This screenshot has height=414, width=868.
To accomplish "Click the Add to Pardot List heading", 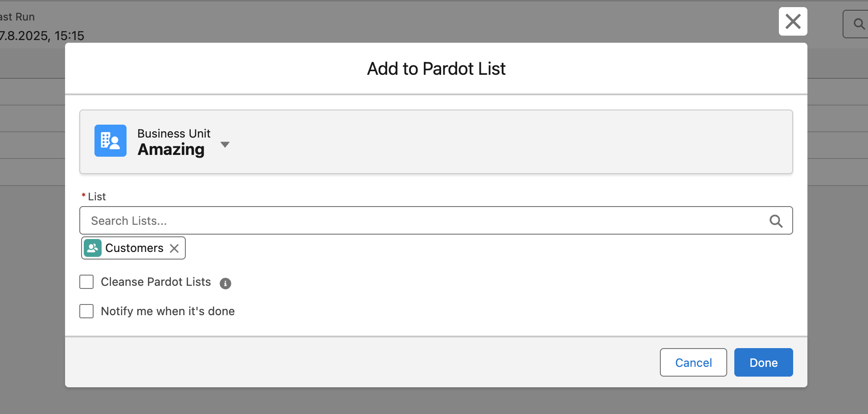I will pos(436,69).
